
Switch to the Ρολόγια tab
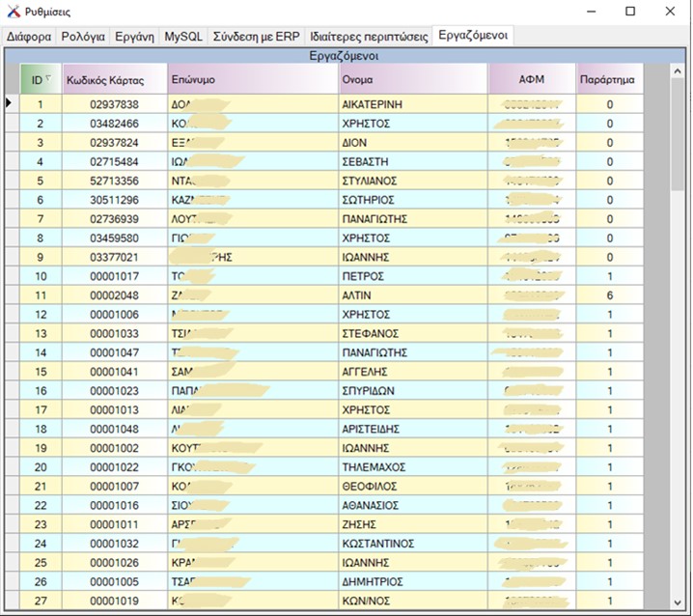click(83, 36)
